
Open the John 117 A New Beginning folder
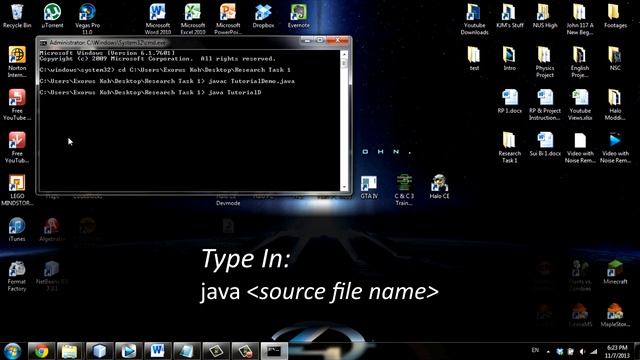point(580,19)
